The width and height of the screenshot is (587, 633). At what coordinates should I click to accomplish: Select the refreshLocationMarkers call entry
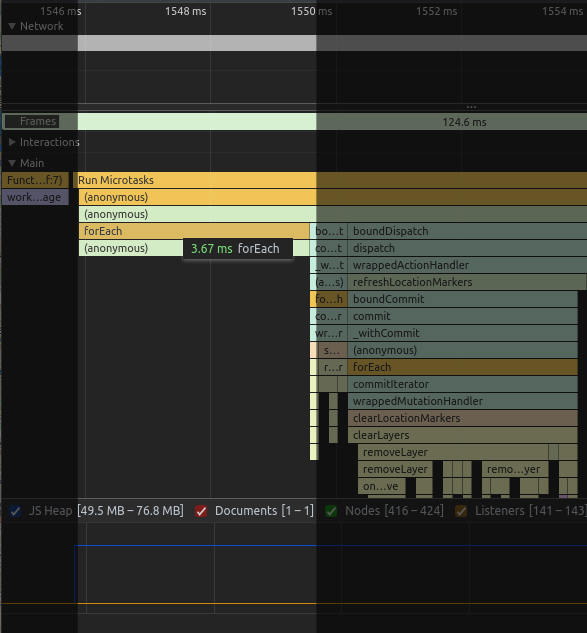[467, 282]
